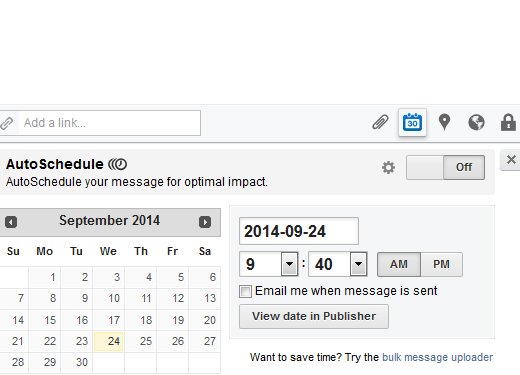This screenshot has height=375, width=520.
Task: Click View date in Publisher button
Action: pyautogui.click(x=314, y=316)
